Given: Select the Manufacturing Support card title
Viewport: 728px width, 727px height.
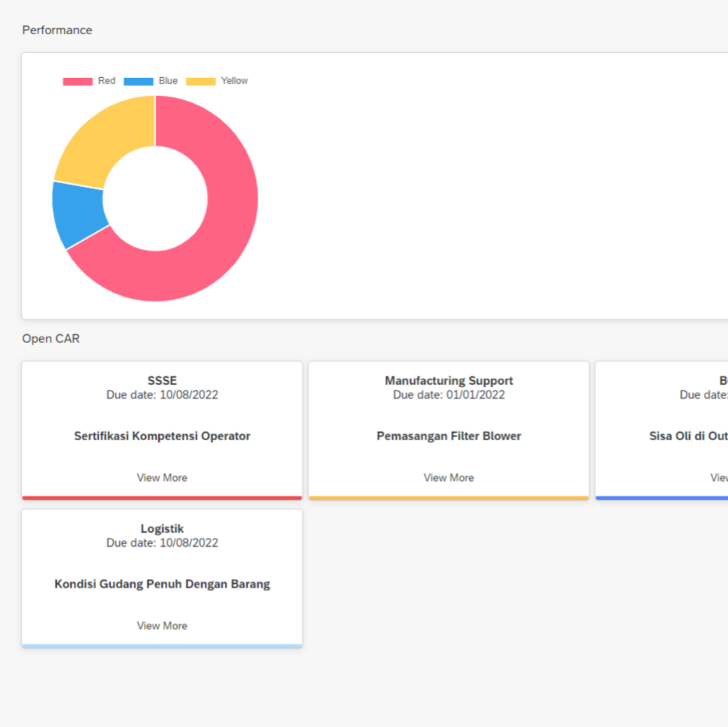Looking at the screenshot, I should (449, 381).
